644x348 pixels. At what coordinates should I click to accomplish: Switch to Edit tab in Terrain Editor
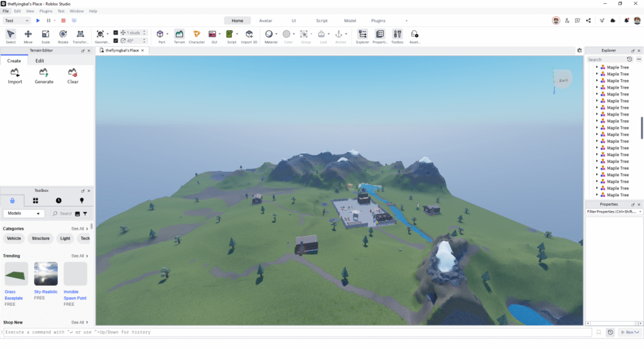(40, 61)
